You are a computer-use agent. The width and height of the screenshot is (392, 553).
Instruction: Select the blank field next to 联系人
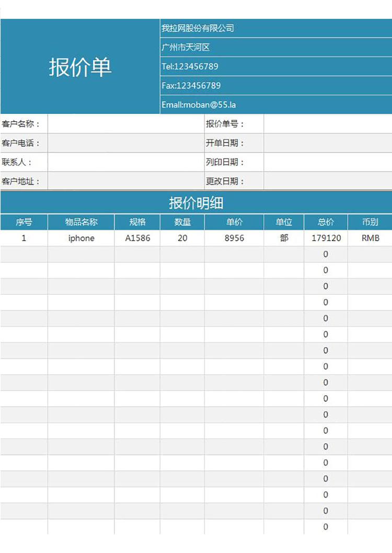[125, 162]
